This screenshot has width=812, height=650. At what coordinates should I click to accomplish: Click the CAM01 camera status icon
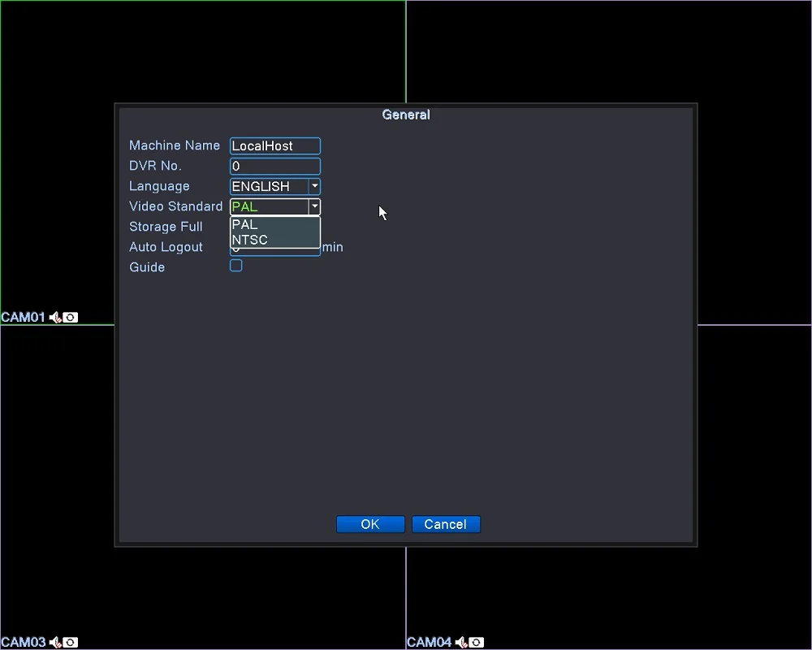pos(71,317)
